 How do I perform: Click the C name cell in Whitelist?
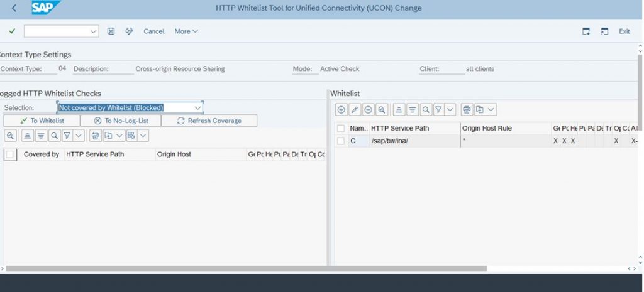[359, 141]
